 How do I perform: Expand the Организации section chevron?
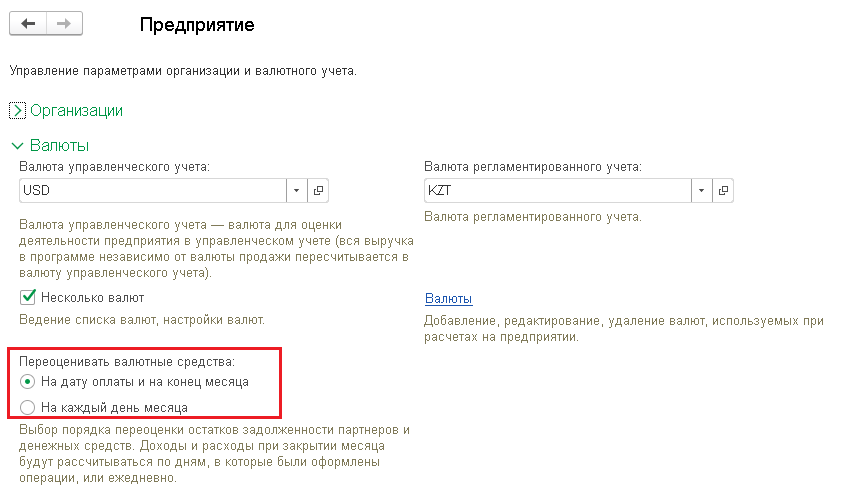[17, 111]
